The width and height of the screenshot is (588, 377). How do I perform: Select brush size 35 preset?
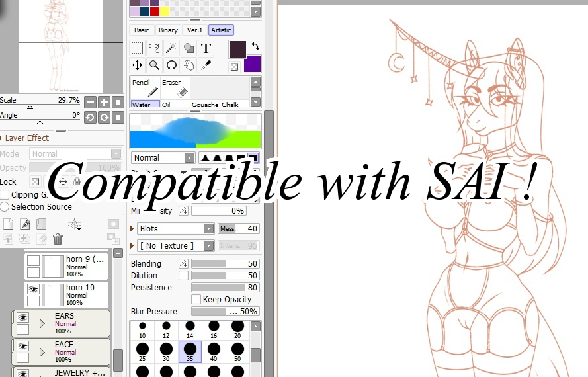190,352
